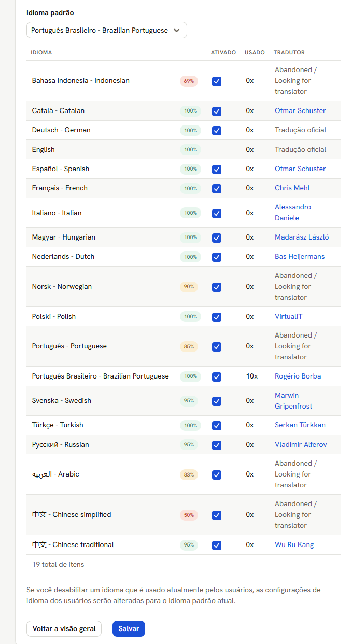The width and height of the screenshot is (352, 644).
Task: Toggle the Deutsch - German activated checkbox
Action: 217,130
